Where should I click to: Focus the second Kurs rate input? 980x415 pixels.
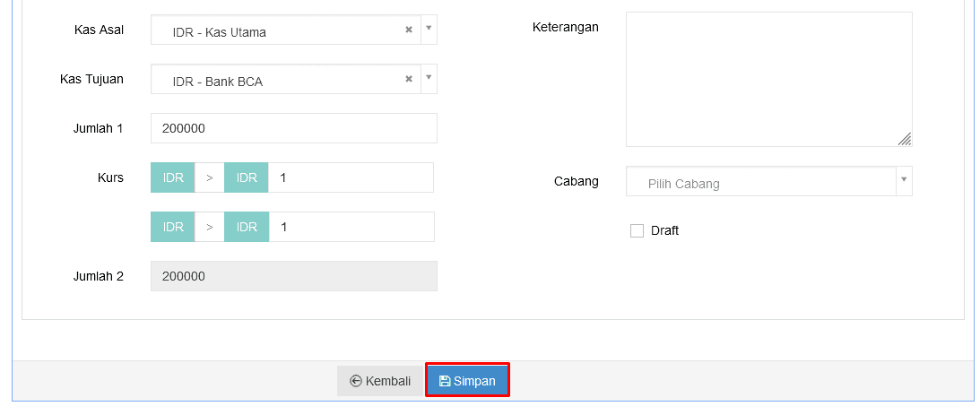[351, 227]
